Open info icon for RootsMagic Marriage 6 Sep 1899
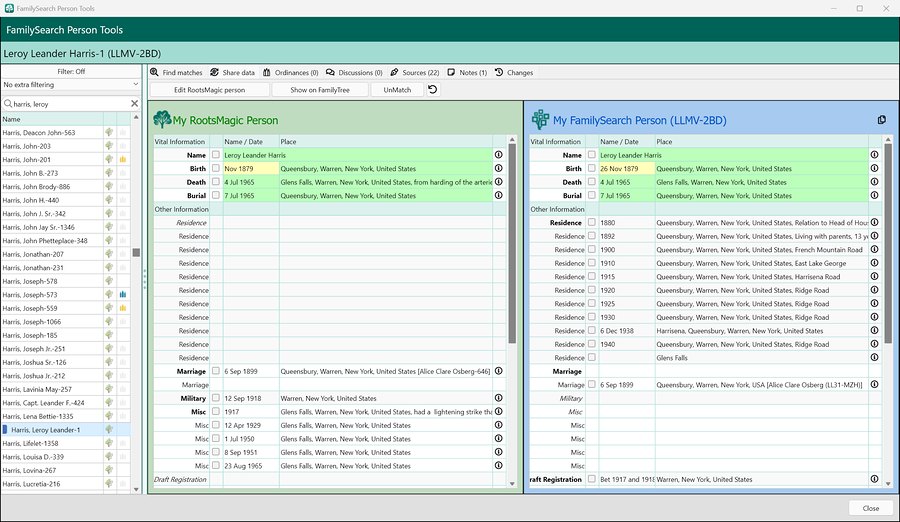Viewport: 900px width, 522px height. (498, 371)
